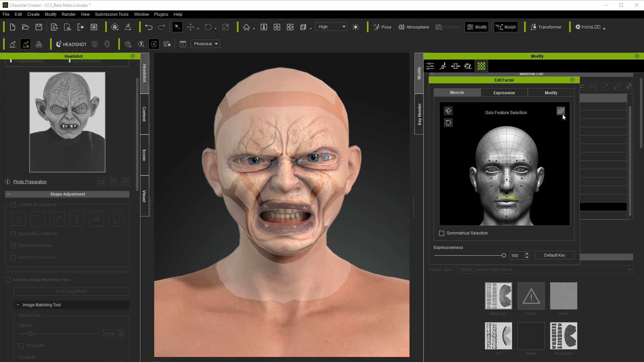Select the checkered Material tab icon
Screen dimensions: 644x362
481,66
